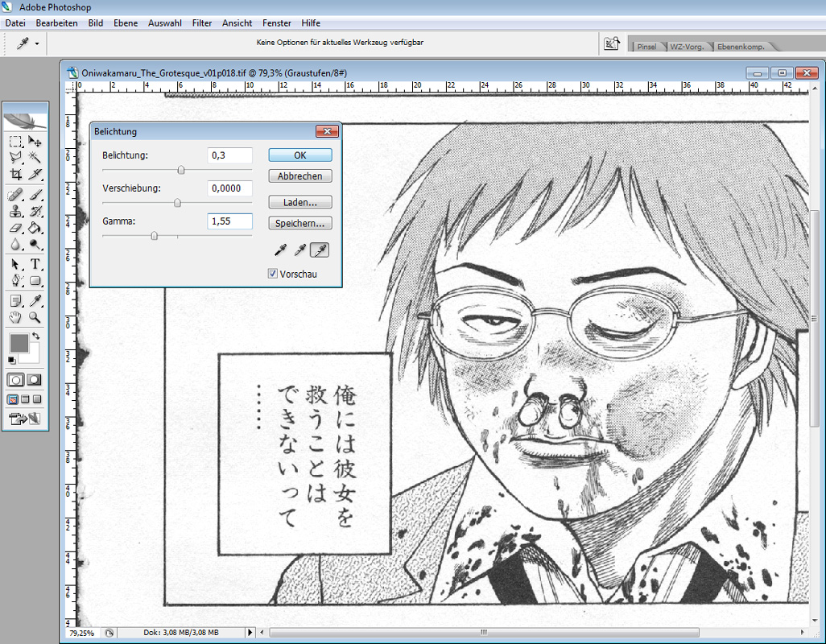Image resolution: width=826 pixels, height=644 pixels.
Task: Select the Notes tool
Action: [16, 301]
